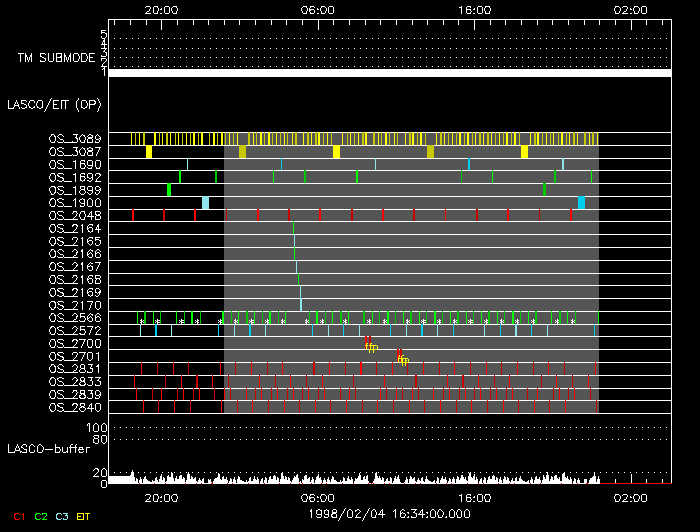Click the red C1 legend entry

pos(18,516)
